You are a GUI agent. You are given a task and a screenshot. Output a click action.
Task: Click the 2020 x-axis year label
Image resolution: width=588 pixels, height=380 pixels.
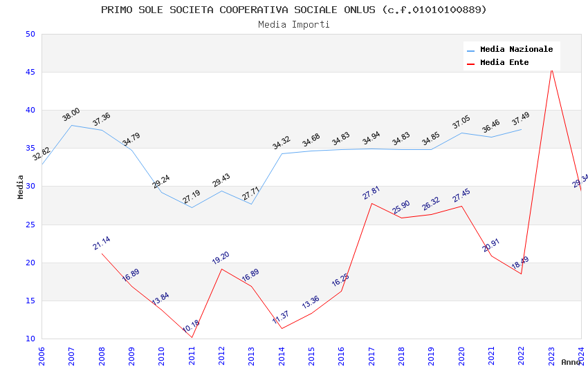click(461, 356)
